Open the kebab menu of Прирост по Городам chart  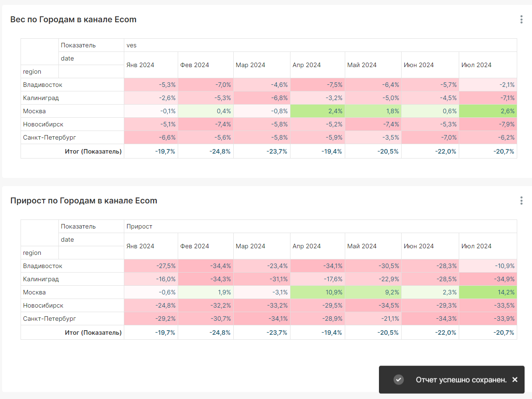(521, 201)
